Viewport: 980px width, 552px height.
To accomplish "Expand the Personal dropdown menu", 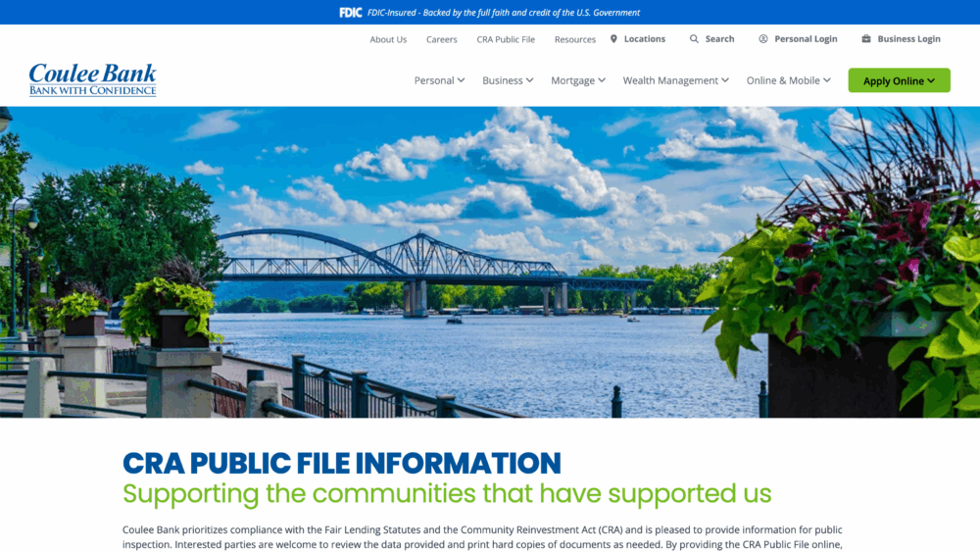I will (439, 80).
